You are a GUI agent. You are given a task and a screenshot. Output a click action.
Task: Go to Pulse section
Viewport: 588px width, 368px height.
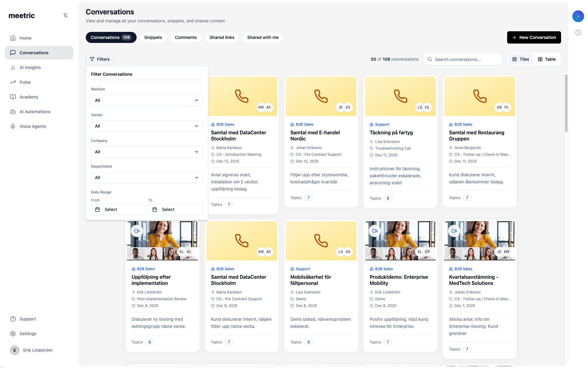[x=25, y=82]
